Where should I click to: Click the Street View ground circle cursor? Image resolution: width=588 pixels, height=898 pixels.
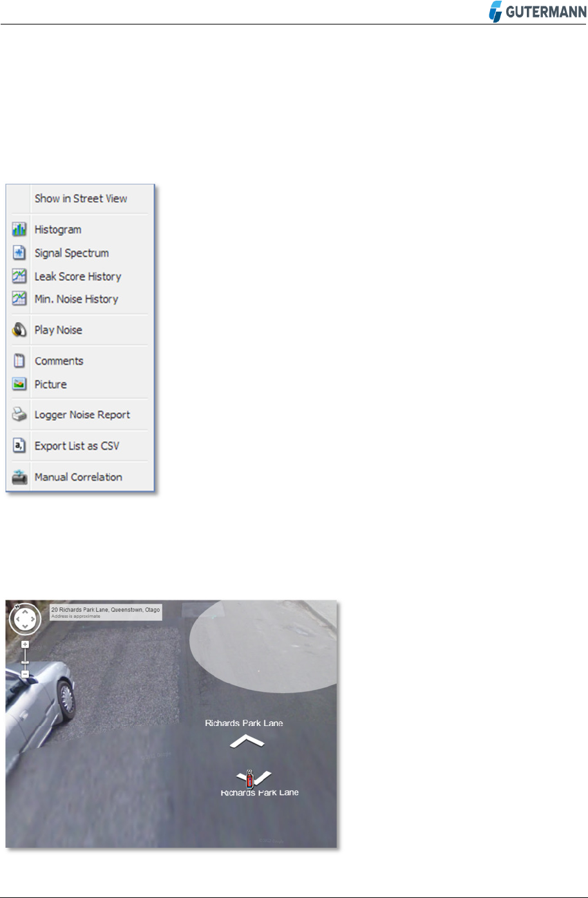pos(264,647)
